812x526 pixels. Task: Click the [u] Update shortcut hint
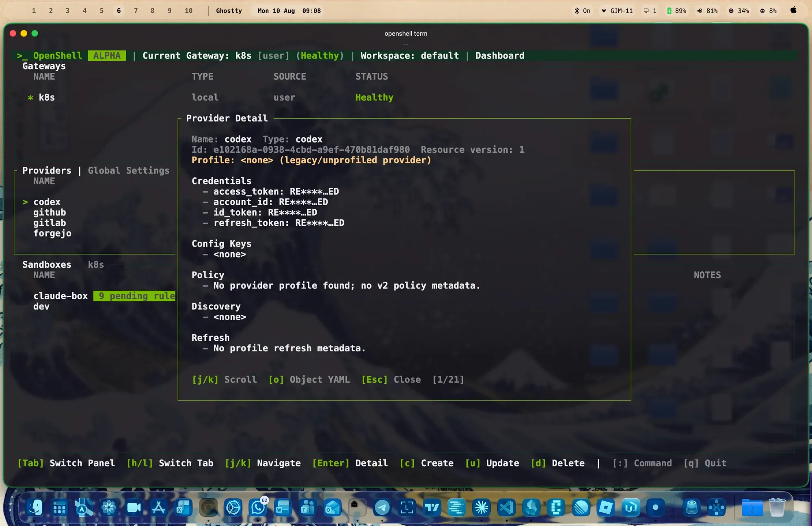(x=492, y=463)
